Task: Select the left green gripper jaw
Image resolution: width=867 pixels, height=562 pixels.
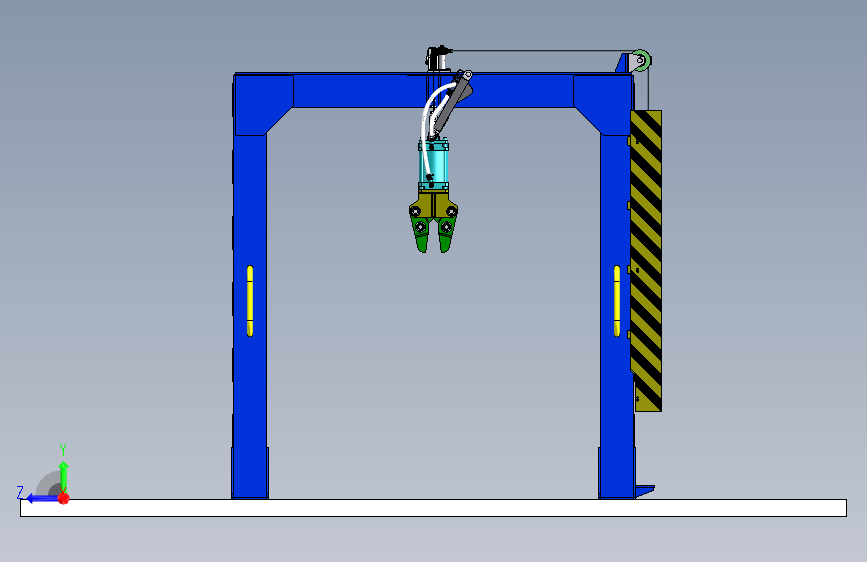Action: click(421, 235)
